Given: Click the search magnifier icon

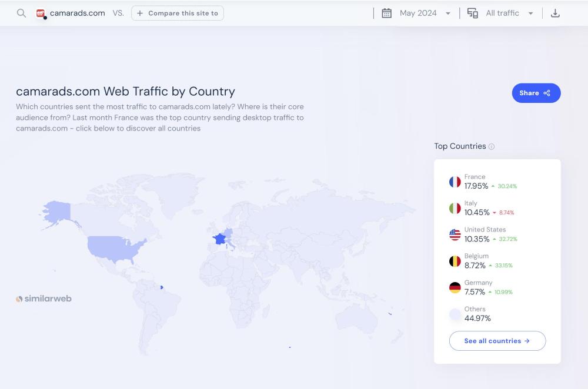Looking at the screenshot, I should point(21,13).
